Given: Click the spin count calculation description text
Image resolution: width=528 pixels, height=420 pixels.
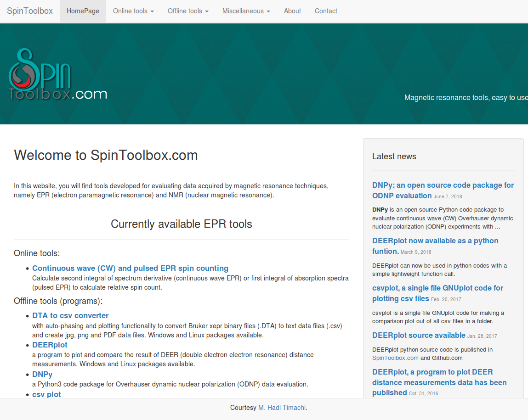Looking at the screenshot, I should tap(191, 283).
